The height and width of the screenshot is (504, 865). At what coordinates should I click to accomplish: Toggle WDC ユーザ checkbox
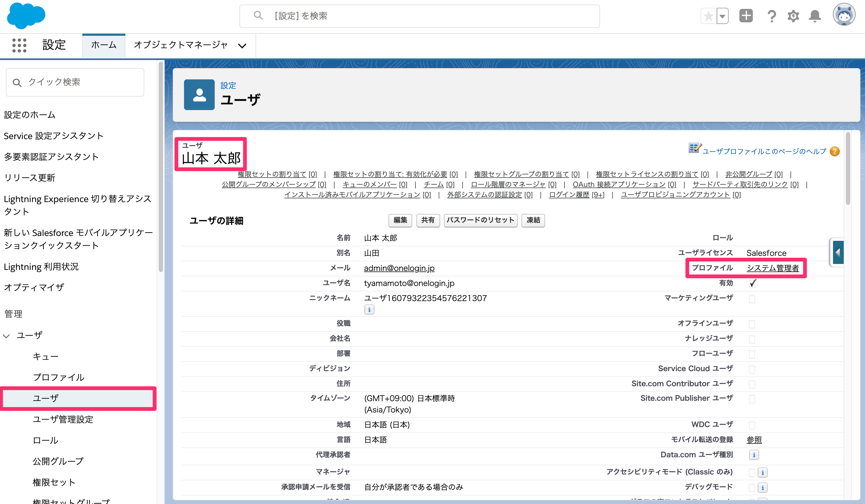[752, 425]
